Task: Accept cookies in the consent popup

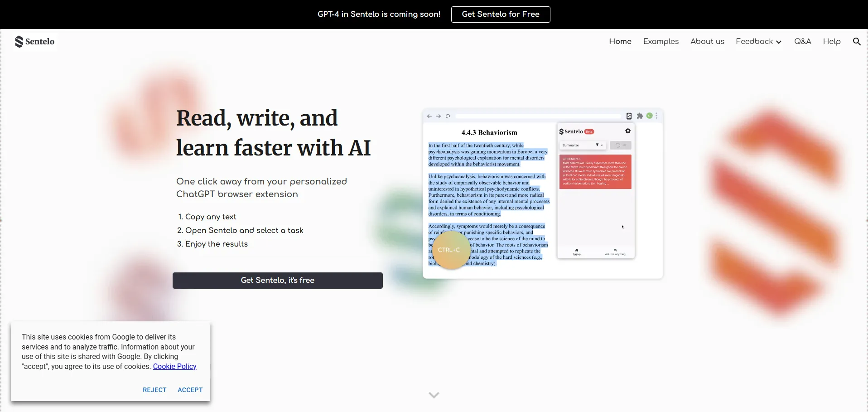Action: pyautogui.click(x=190, y=390)
